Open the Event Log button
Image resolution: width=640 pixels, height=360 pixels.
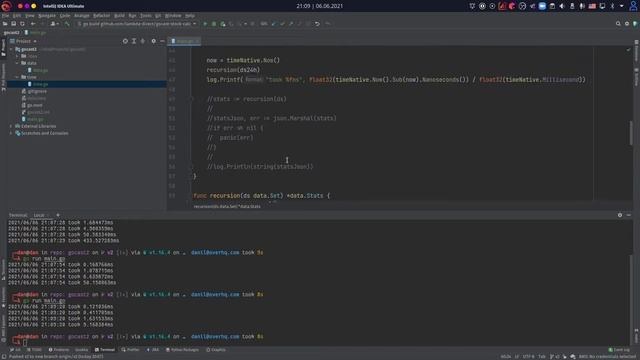pyautogui.click(x=619, y=350)
